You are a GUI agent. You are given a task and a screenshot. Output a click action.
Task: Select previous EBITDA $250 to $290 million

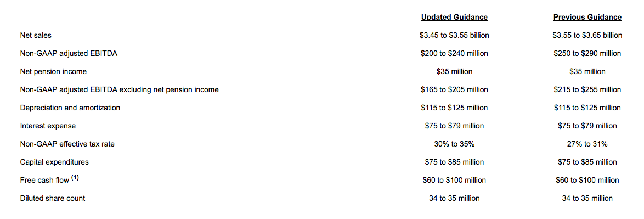coord(587,53)
